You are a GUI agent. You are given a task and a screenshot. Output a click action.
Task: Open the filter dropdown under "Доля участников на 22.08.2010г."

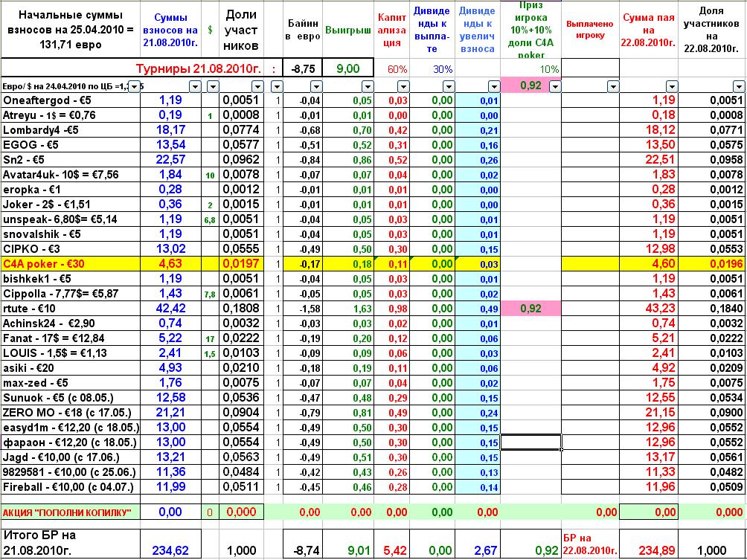tap(739, 87)
